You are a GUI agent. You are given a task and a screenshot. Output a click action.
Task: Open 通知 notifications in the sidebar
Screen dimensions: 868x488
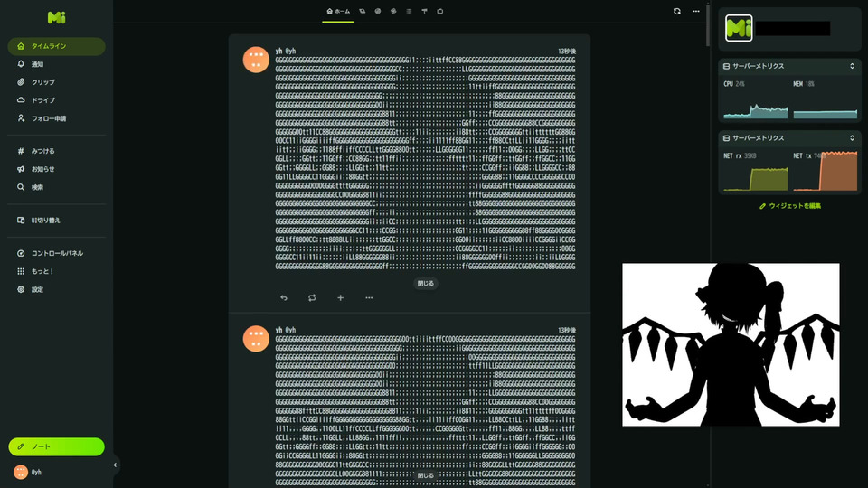56,64
